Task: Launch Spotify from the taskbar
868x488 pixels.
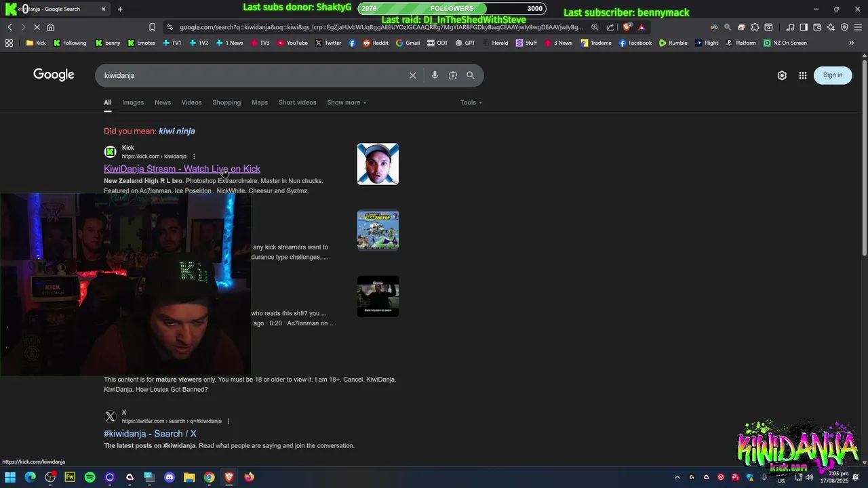Action: tap(90, 477)
